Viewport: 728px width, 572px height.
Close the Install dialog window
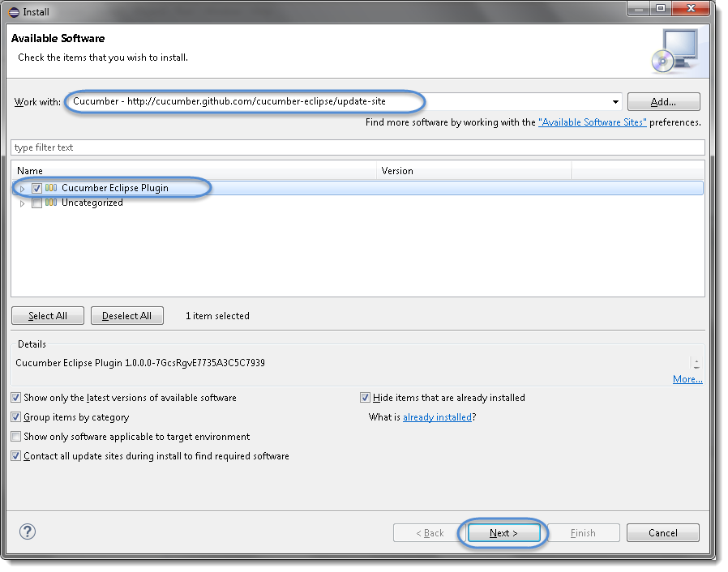[x=691, y=8]
